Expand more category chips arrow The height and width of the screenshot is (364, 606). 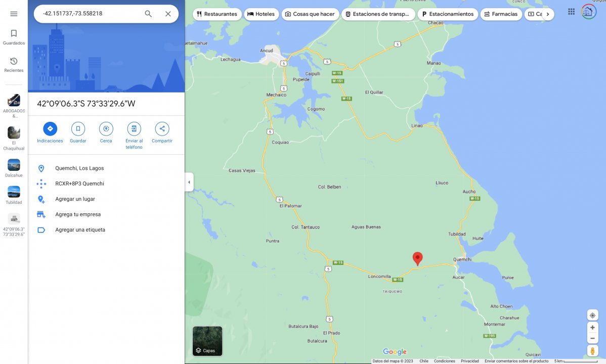(548, 14)
